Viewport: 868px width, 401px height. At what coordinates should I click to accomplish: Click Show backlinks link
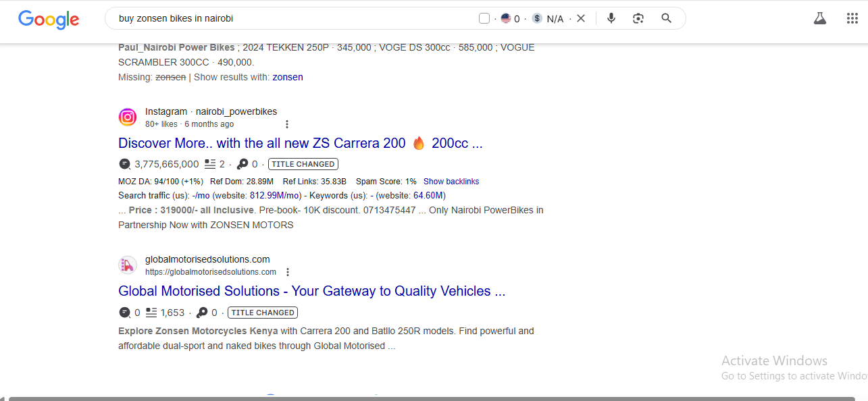point(451,182)
